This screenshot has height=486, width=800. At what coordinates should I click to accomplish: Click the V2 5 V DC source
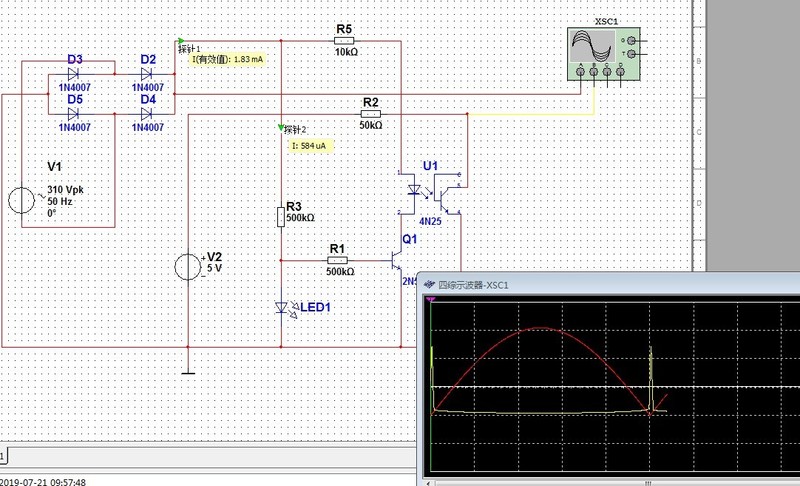pyautogui.click(x=186, y=267)
